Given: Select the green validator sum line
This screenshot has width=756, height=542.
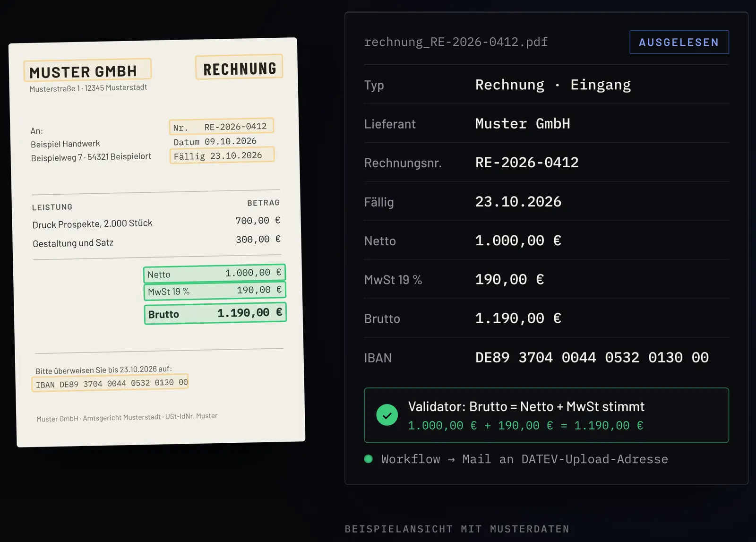Looking at the screenshot, I should pyautogui.click(x=525, y=426).
